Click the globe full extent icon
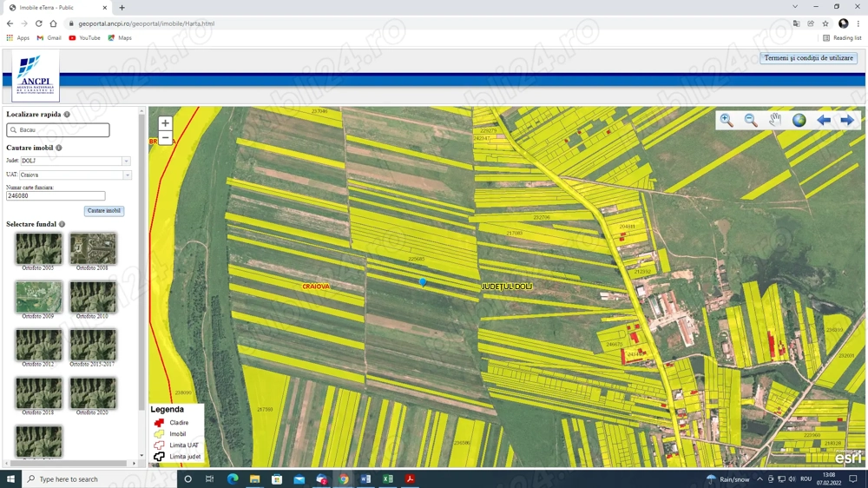 [x=799, y=121]
